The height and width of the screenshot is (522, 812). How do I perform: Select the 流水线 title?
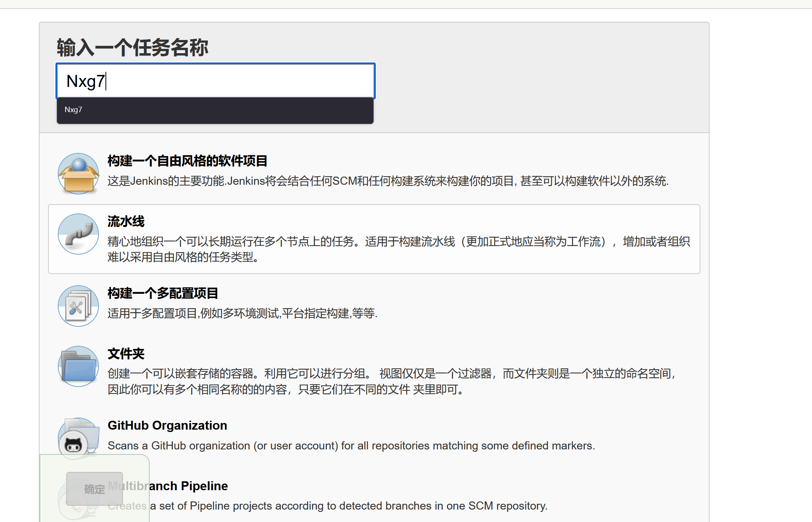point(126,221)
